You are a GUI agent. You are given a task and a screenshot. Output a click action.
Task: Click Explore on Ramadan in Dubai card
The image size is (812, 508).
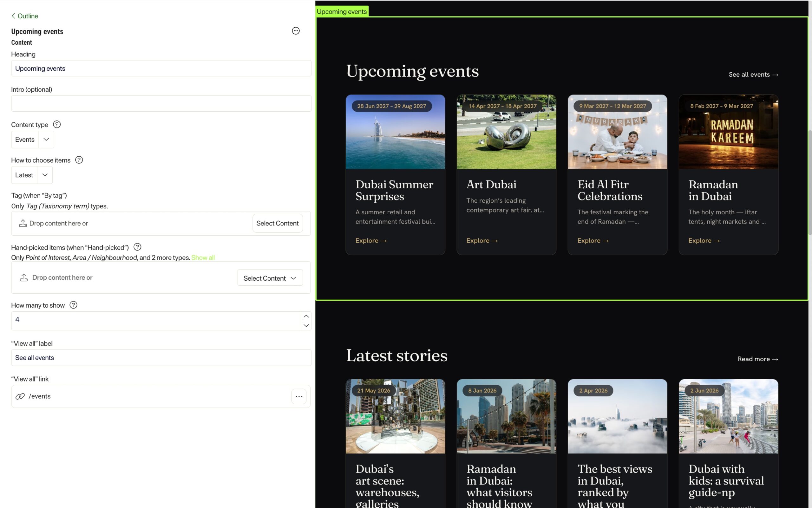[x=704, y=241]
